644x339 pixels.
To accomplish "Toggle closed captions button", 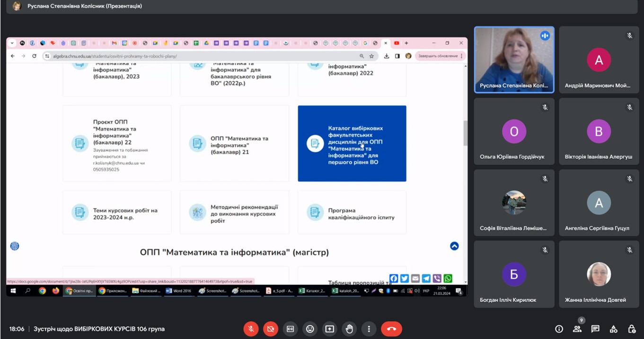I will [290, 329].
